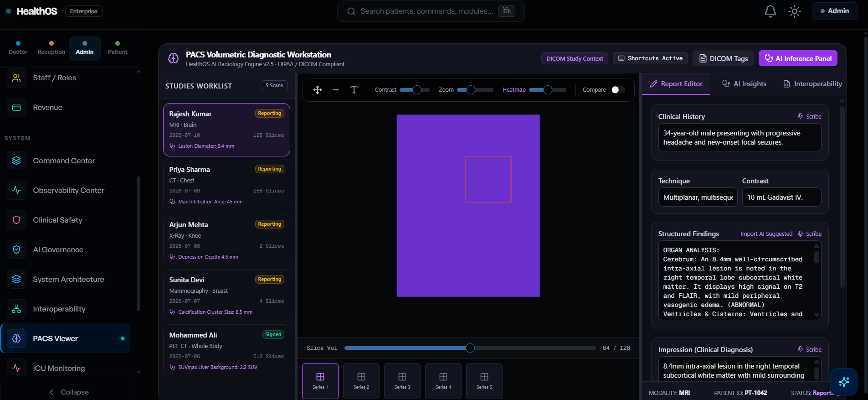868x400 pixels.
Task: Switch to the Doctor role
Action: [x=18, y=48]
